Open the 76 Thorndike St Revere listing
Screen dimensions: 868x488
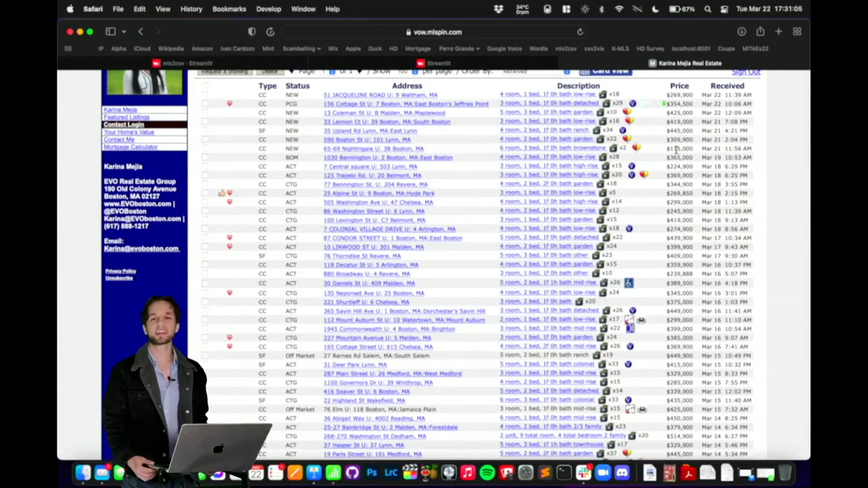[362, 256]
